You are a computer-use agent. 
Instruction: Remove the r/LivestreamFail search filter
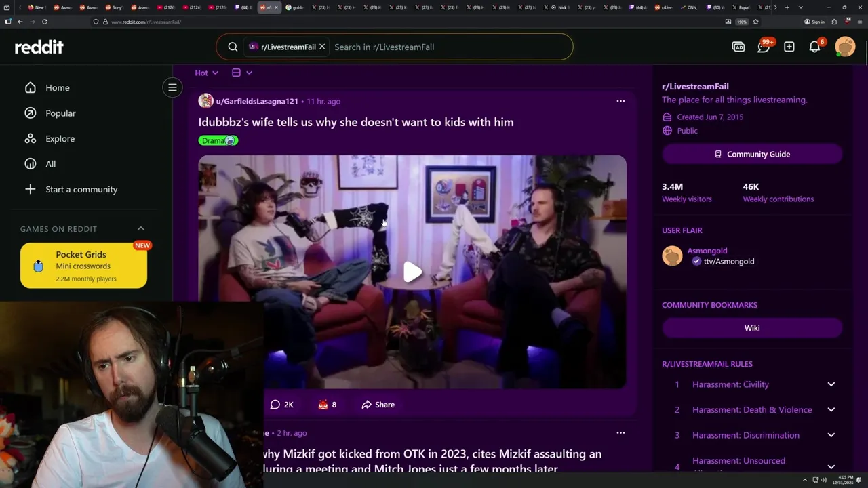click(322, 47)
